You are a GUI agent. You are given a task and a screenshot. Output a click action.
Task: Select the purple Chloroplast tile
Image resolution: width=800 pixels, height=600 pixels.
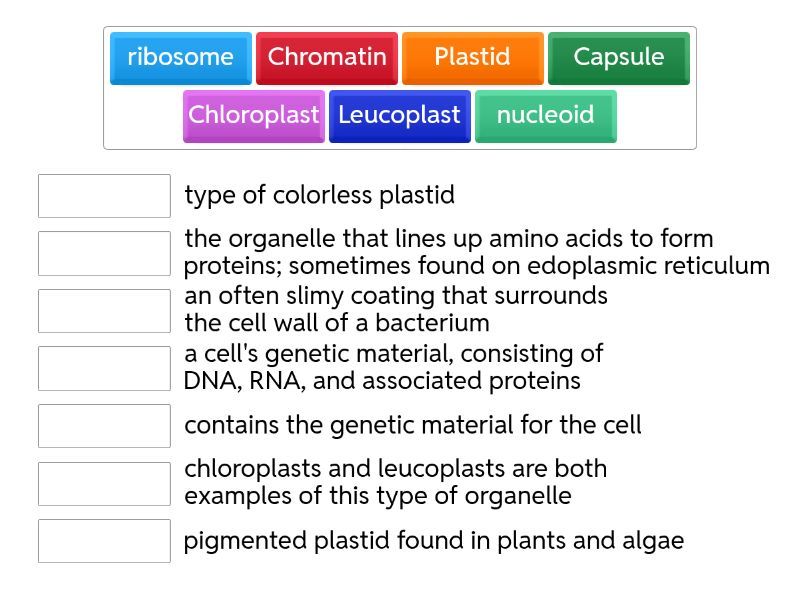254,116
